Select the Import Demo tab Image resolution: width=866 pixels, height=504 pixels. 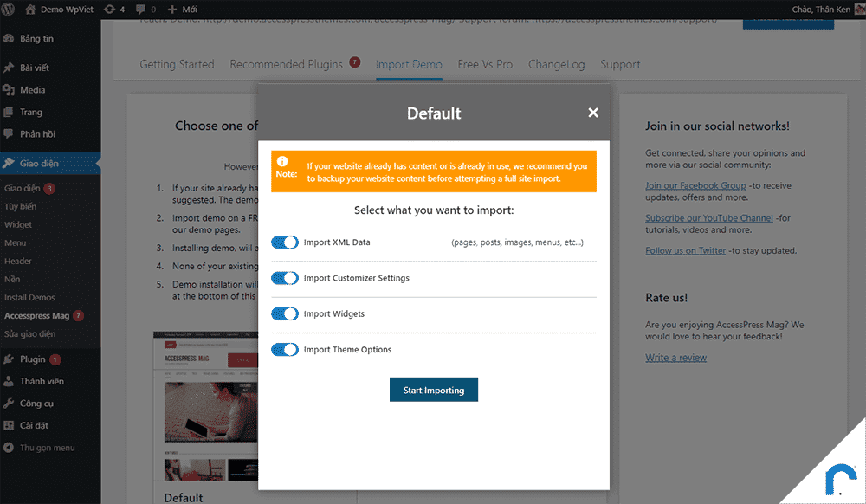coord(409,64)
